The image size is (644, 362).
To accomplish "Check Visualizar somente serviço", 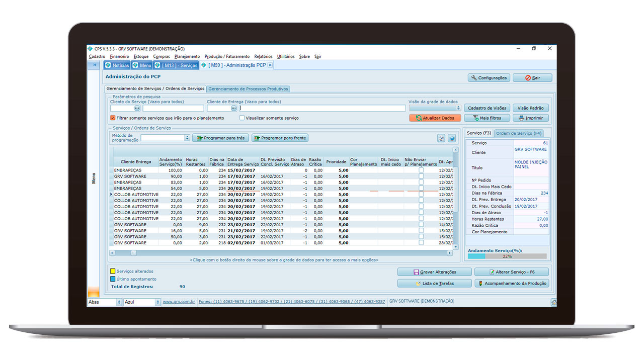I will 242,118.
